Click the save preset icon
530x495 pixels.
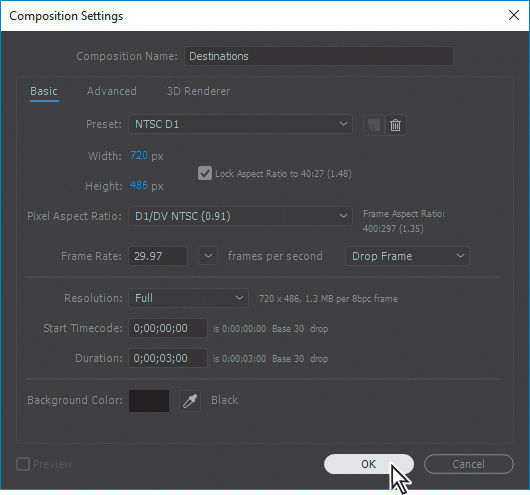(373, 125)
